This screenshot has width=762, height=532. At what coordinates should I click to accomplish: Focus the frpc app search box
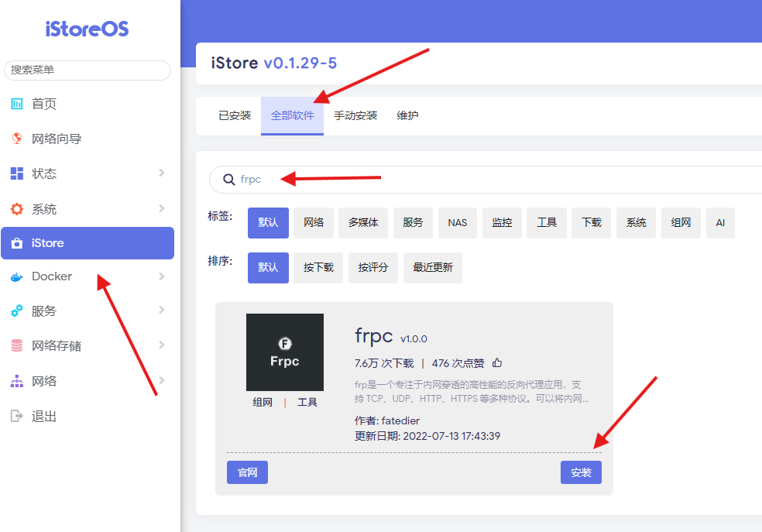[x=486, y=180]
